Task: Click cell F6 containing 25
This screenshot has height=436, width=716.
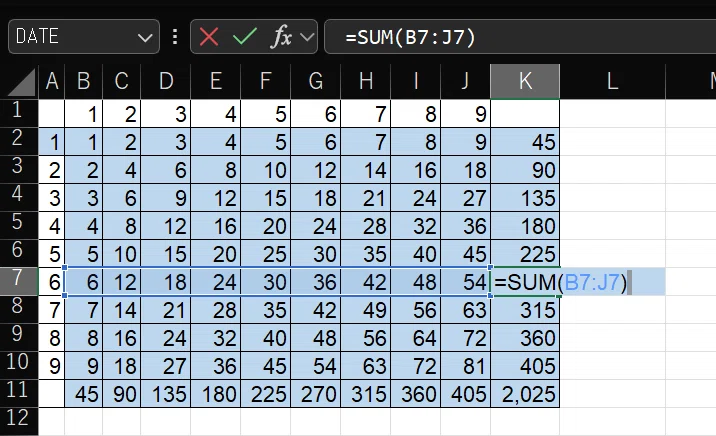Action: [x=265, y=254]
